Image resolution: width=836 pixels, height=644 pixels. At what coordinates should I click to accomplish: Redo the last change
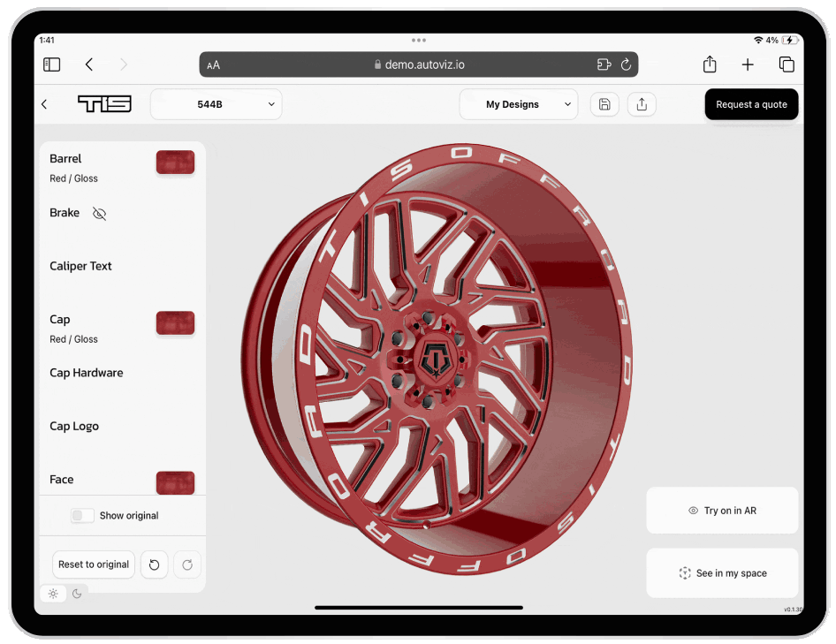(187, 564)
